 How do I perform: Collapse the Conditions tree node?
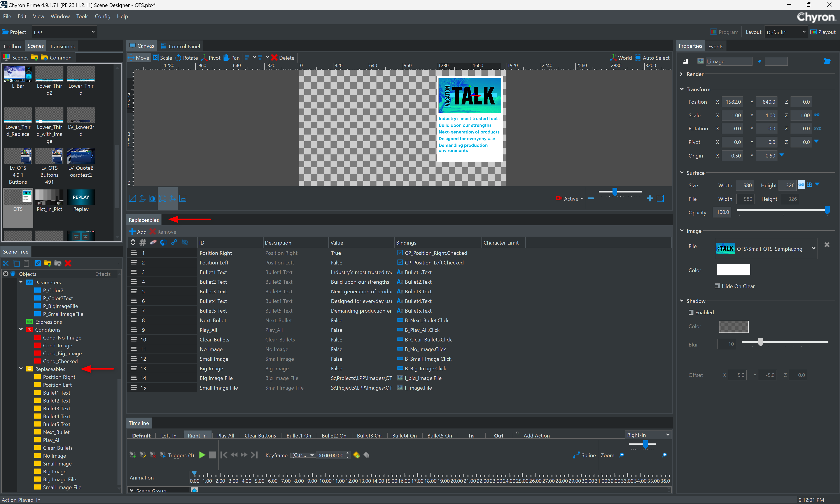tap(21, 329)
